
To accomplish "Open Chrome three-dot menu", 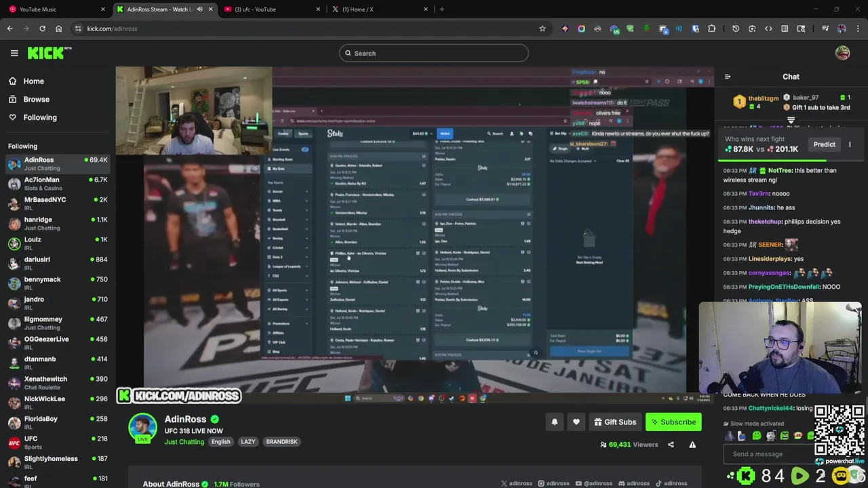I will (858, 28).
